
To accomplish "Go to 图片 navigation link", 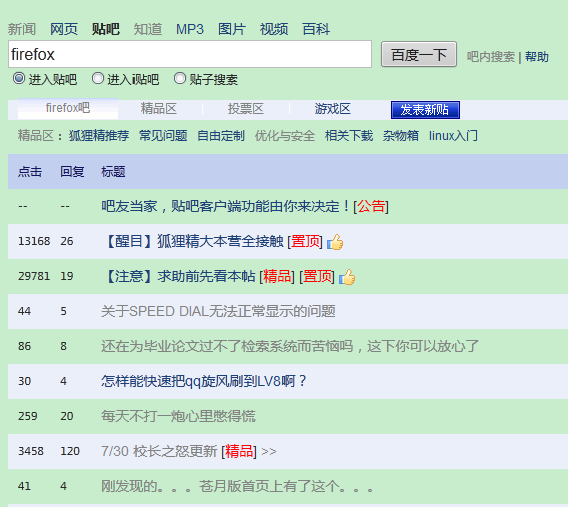I will [232, 29].
